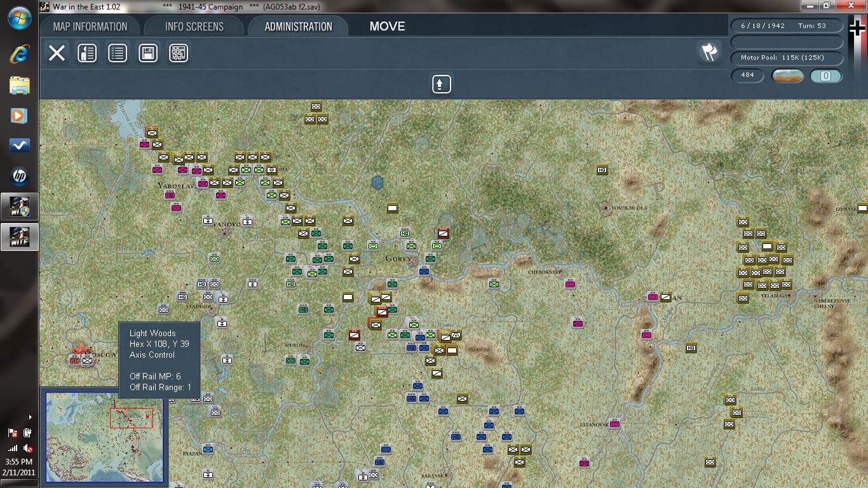The height and width of the screenshot is (488, 868).
Task: Click the German cross side indicator
Action: [x=857, y=28]
